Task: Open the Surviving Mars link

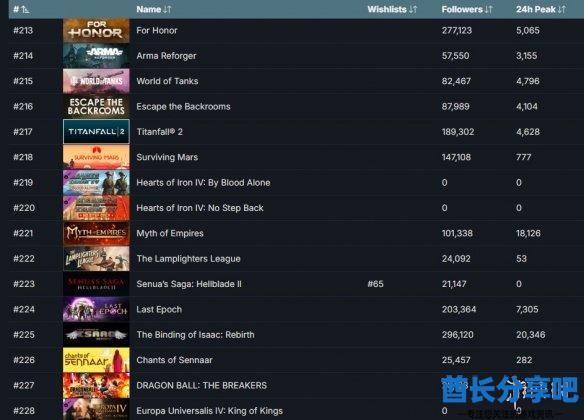Action: click(167, 157)
